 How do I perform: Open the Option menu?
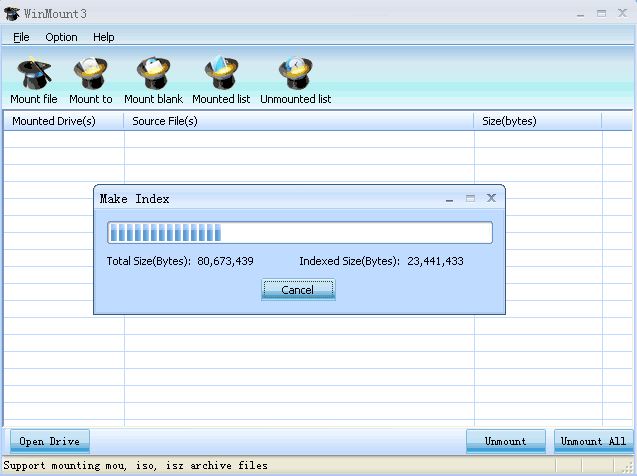pyautogui.click(x=61, y=37)
